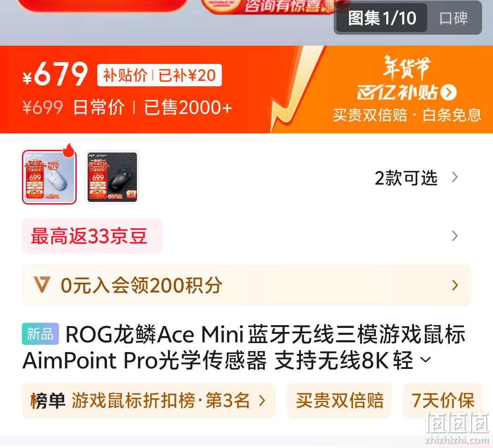Expand the 最高返33京豆 row arrow
Screen dimensions: 493x448
pyautogui.click(x=455, y=236)
